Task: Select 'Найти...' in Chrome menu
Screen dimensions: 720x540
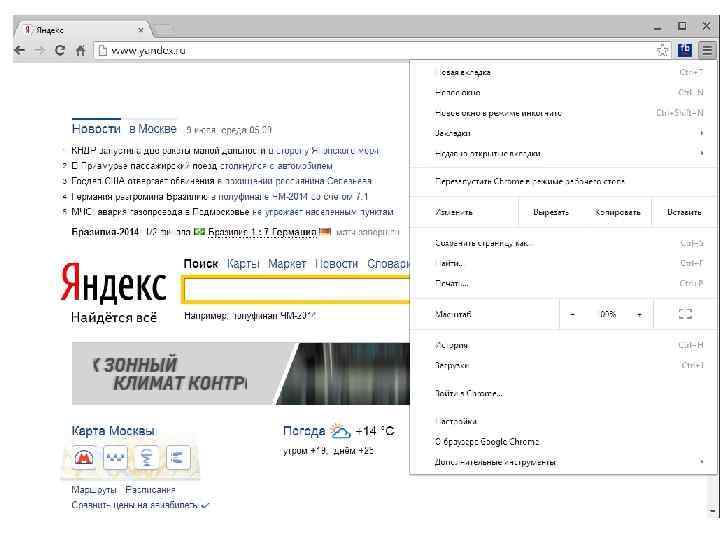Action: point(564,263)
